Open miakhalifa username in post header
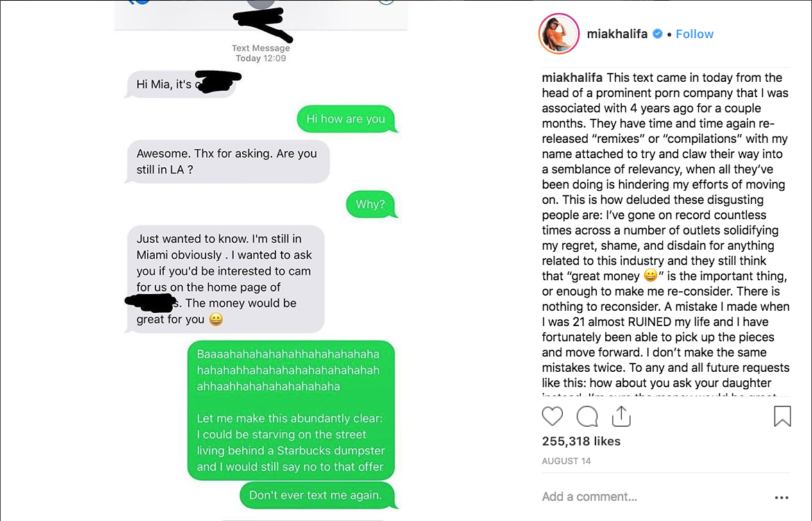 (x=617, y=34)
